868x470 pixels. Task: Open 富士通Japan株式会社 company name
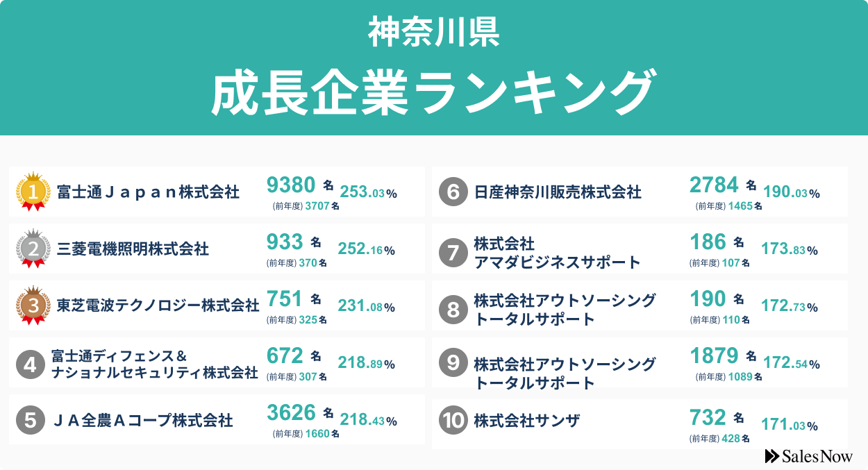coord(148,192)
